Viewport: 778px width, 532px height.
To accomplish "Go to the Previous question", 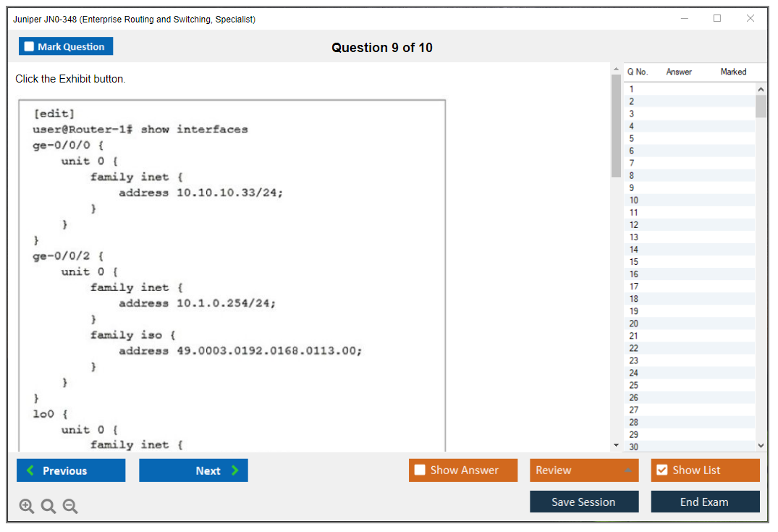I will (x=71, y=470).
